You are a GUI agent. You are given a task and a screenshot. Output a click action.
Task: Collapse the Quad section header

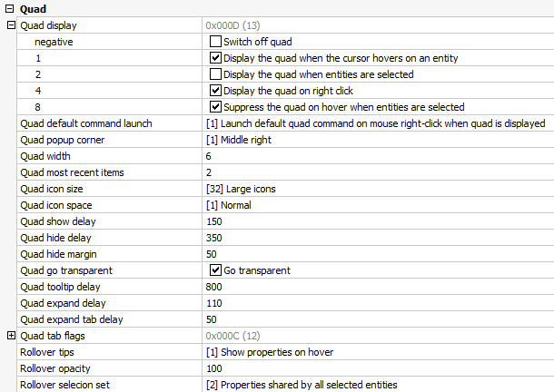coord(10,9)
